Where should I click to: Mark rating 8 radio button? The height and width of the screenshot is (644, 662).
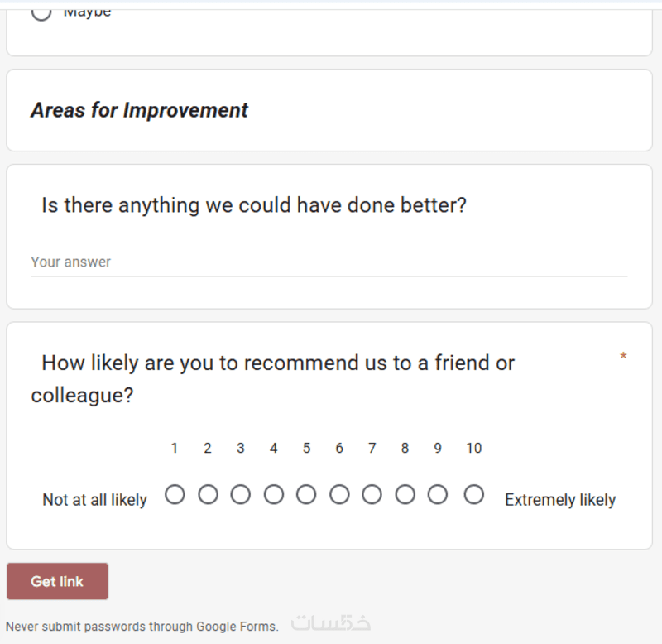(x=405, y=495)
